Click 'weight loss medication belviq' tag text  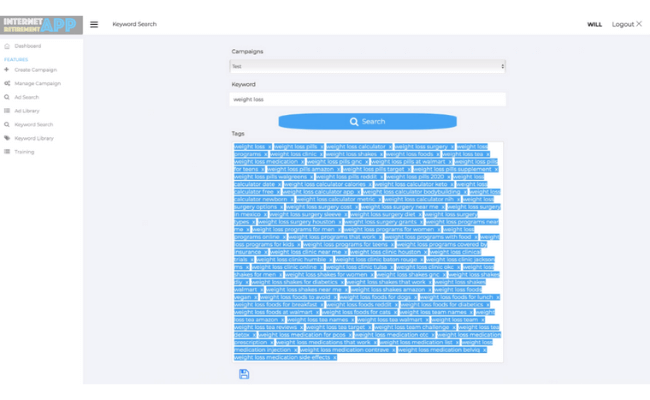439,350
